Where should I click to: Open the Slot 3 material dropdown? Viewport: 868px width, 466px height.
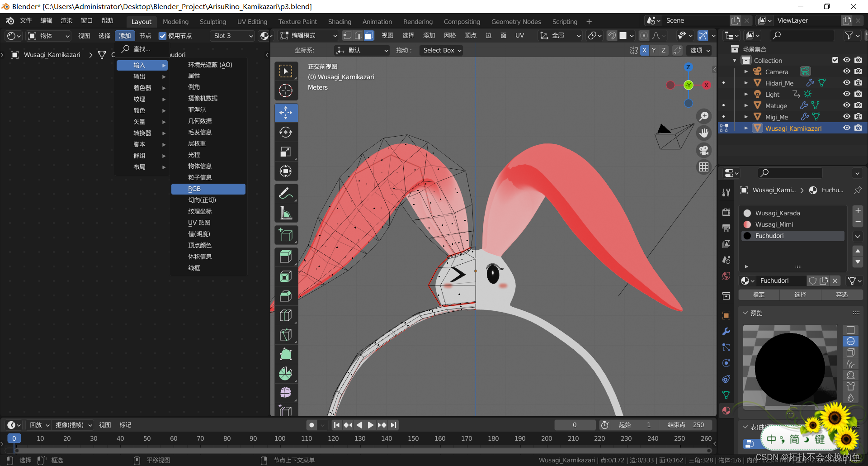(x=232, y=36)
